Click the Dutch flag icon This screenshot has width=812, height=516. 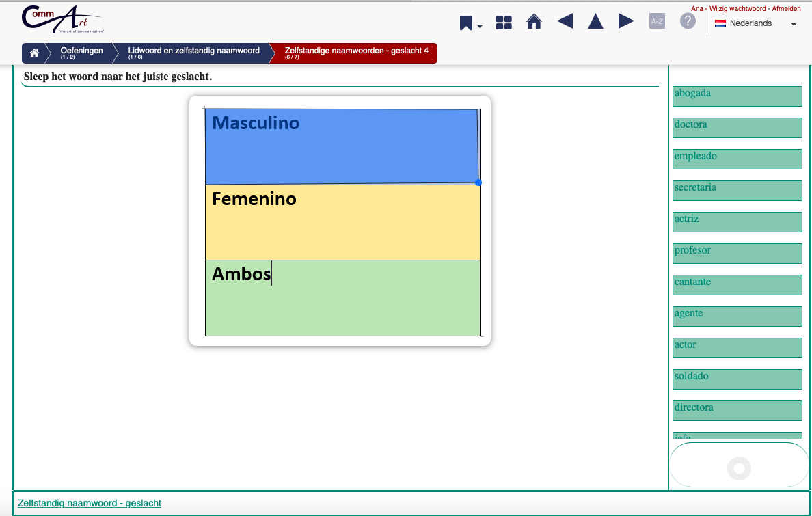coord(720,23)
